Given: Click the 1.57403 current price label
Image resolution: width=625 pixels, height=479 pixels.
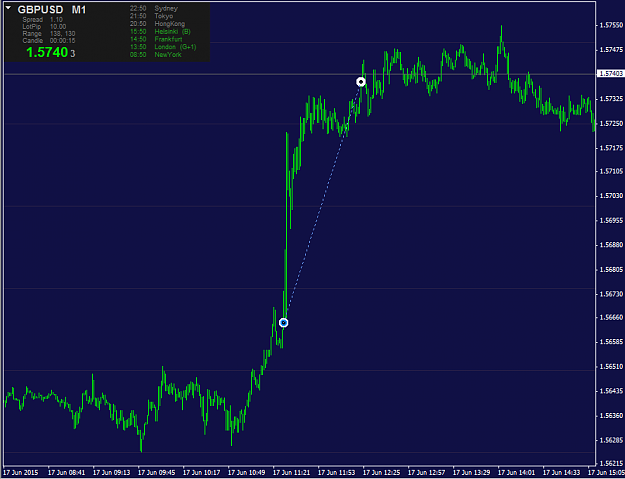Looking at the screenshot, I should coord(611,74).
